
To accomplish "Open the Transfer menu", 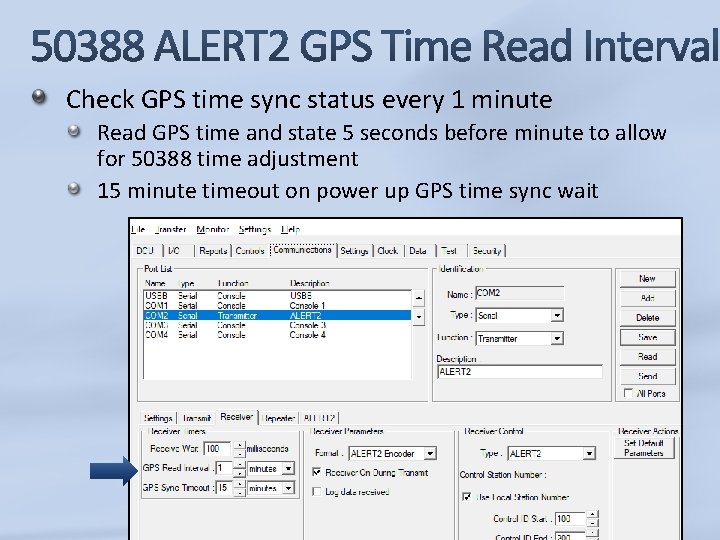I will pyautogui.click(x=170, y=229).
